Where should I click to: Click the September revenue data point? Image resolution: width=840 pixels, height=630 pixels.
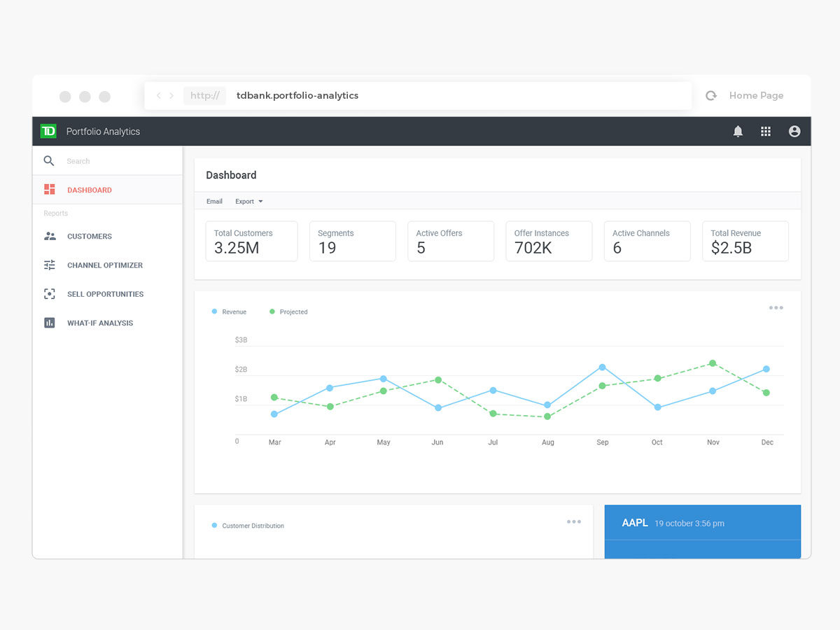(602, 367)
